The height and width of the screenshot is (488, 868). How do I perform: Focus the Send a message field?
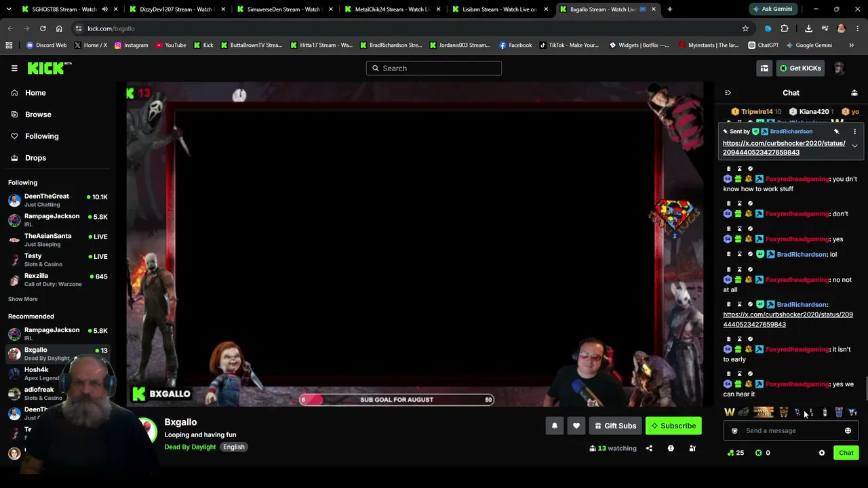pyautogui.click(x=791, y=430)
